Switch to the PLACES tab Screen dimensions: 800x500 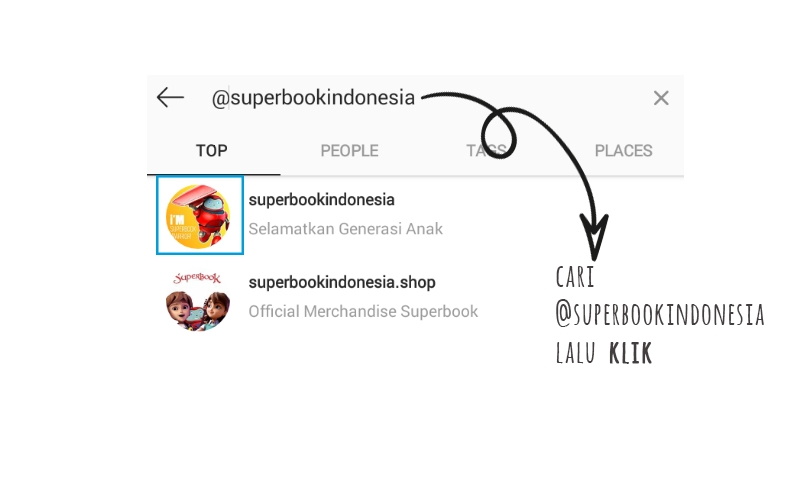click(x=623, y=151)
